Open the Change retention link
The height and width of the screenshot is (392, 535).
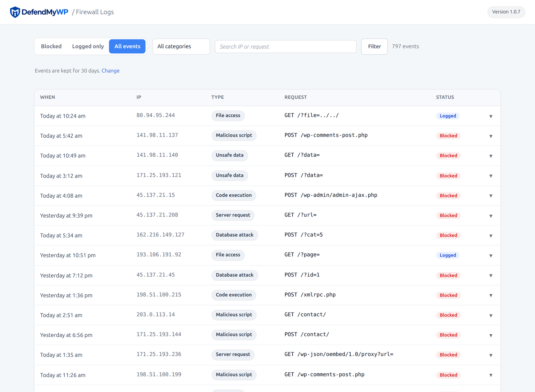[111, 71]
